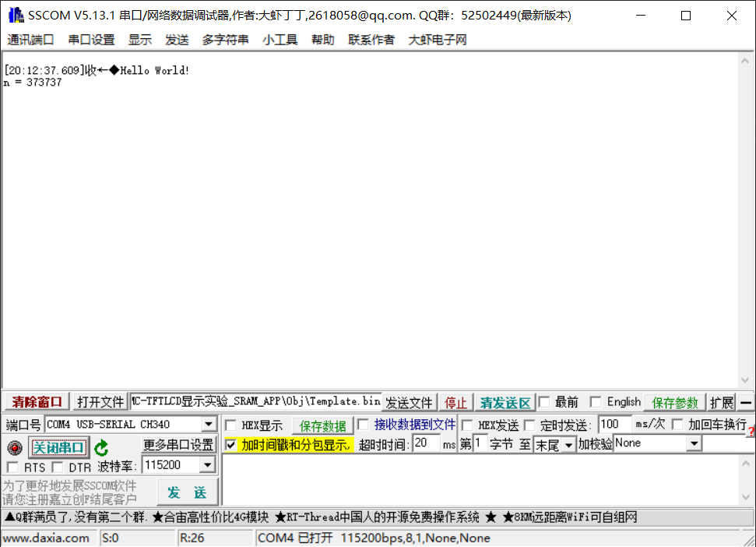This screenshot has width=756, height=547.
Task: Disable 加时间戳和分包显示 timestamp option
Action: [229, 446]
